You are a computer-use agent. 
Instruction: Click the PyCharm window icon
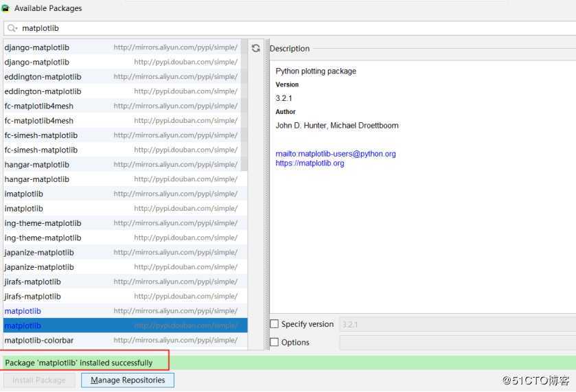5,8
